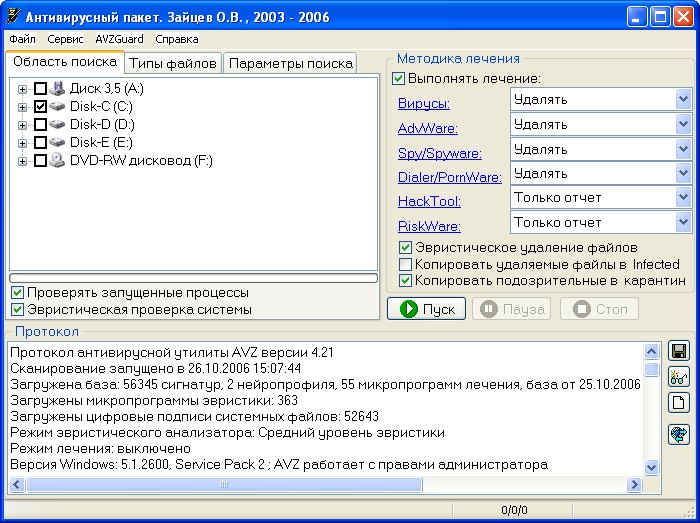The height and width of the screenshot is (523, 700).
Task: Click the protocol horizontal scroll right arrow
Action: (x=633, y=484)
